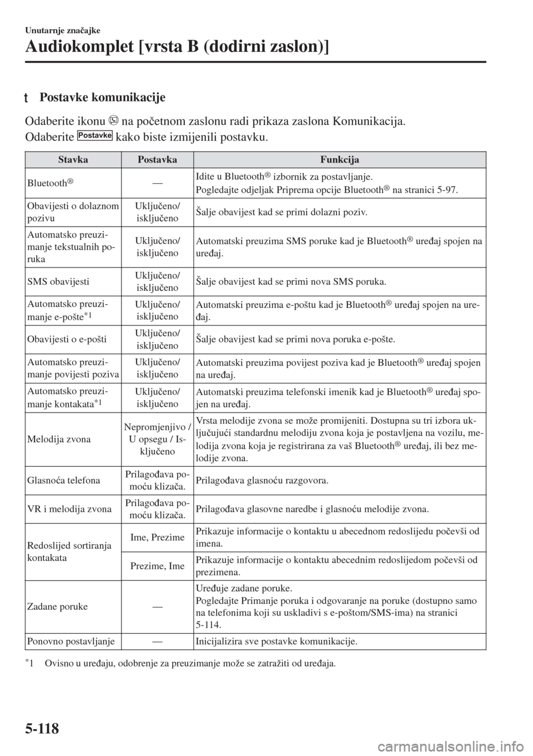
Task: Click the 'VR i melodija zvona' cell
Action: (73, 509)
